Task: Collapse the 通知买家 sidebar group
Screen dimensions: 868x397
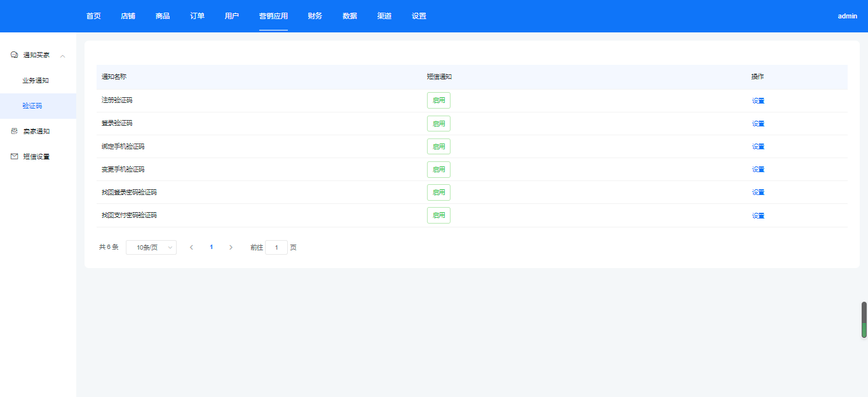Action: coord(62,56)
